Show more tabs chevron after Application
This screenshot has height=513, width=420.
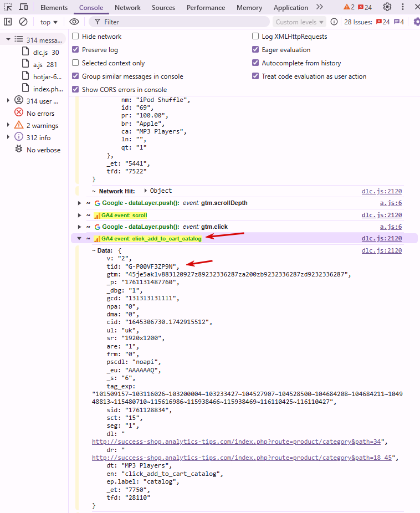pyautogui.click(x=320, y=7)
